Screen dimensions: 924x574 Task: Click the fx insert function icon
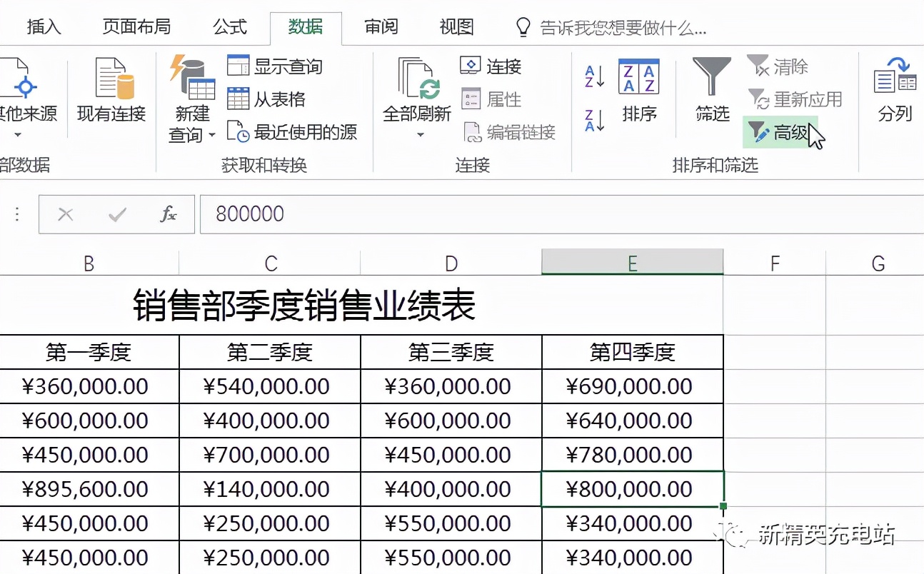[x=167, y=213]
